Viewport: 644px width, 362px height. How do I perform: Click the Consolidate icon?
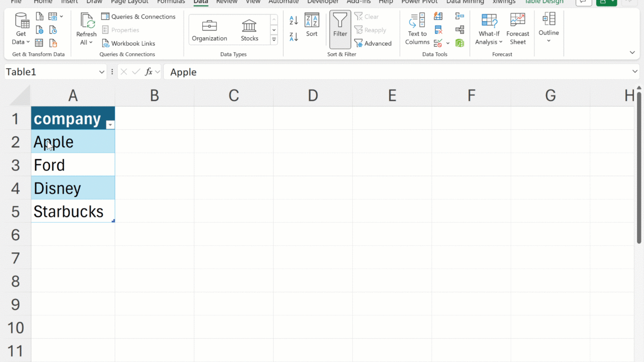pos(459,17)
